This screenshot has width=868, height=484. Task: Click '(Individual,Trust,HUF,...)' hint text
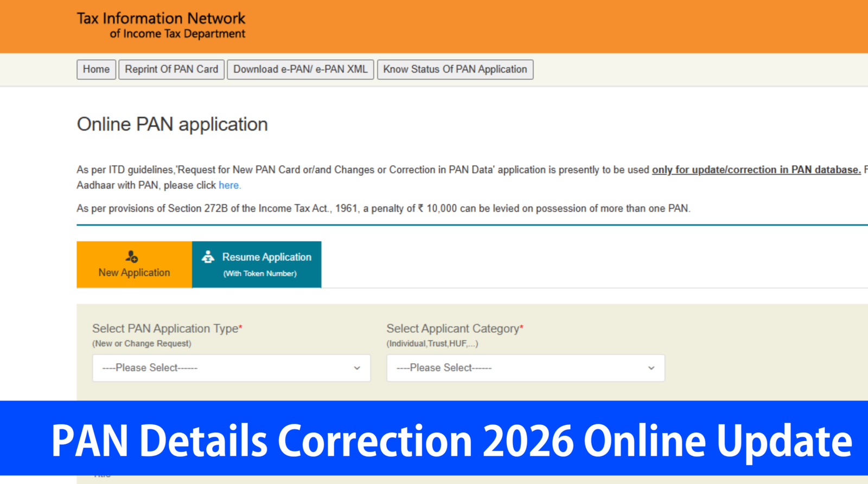coord(432,344)
